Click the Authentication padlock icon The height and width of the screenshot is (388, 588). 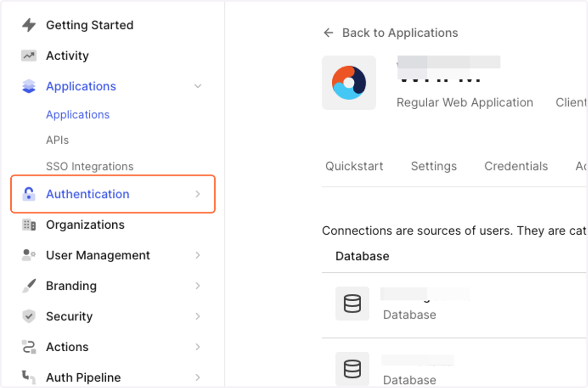(29, 194)
